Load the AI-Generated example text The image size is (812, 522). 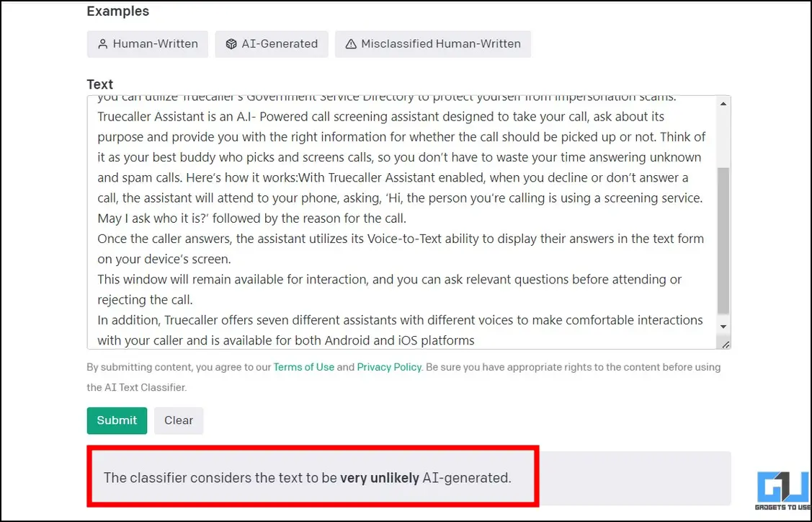click(x=272, y=44)
